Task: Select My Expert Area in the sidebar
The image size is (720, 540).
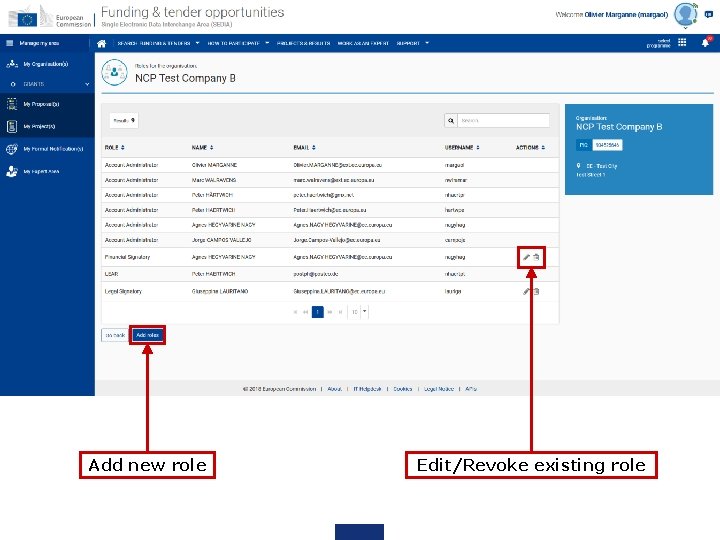Action: (41, 172)
